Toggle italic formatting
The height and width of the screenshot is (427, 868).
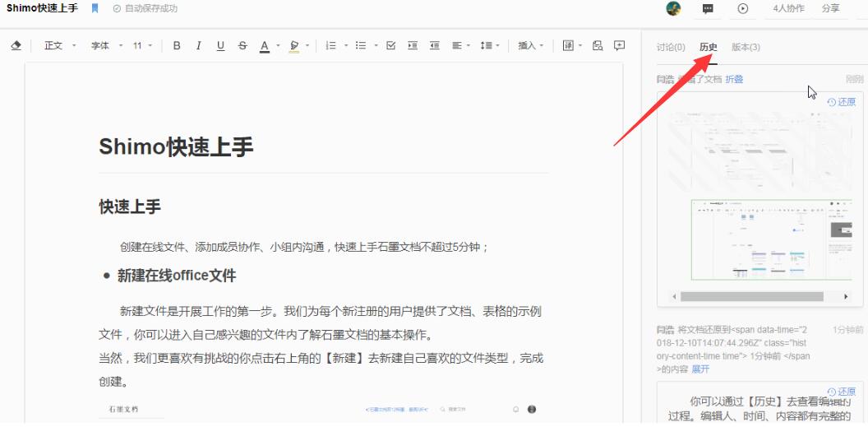click(x=198, y=46)
